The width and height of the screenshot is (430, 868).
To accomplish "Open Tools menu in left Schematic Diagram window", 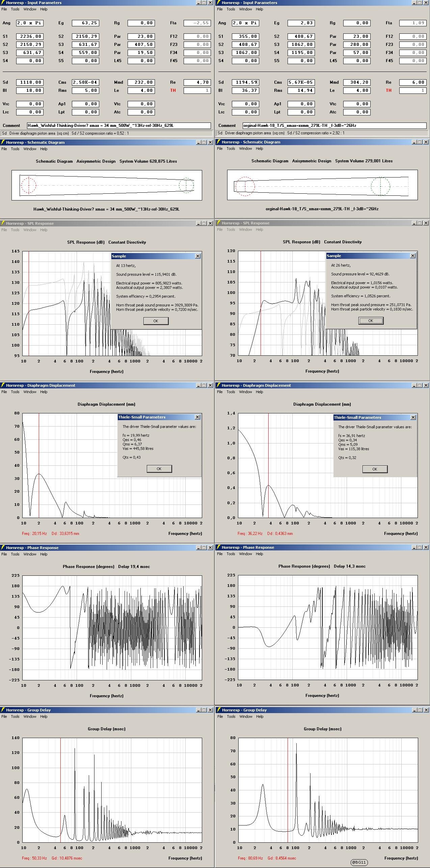I will tap(15, 149).
